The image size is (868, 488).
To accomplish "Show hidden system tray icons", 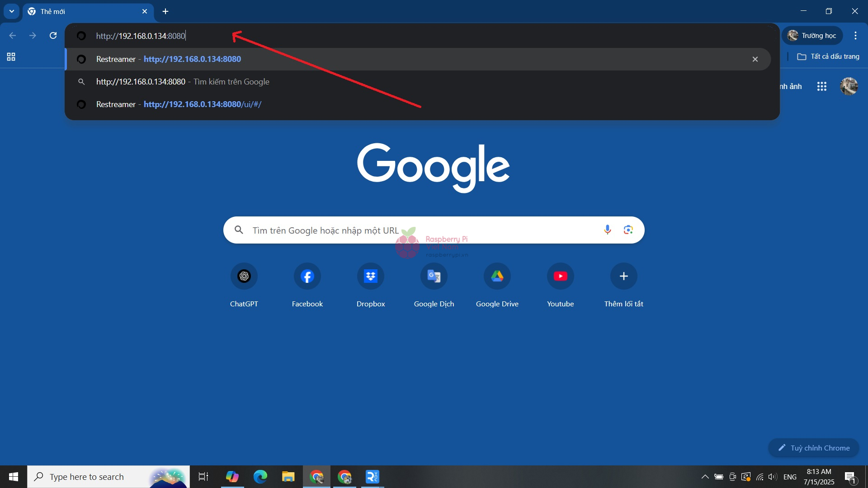I will click(705, 477).
